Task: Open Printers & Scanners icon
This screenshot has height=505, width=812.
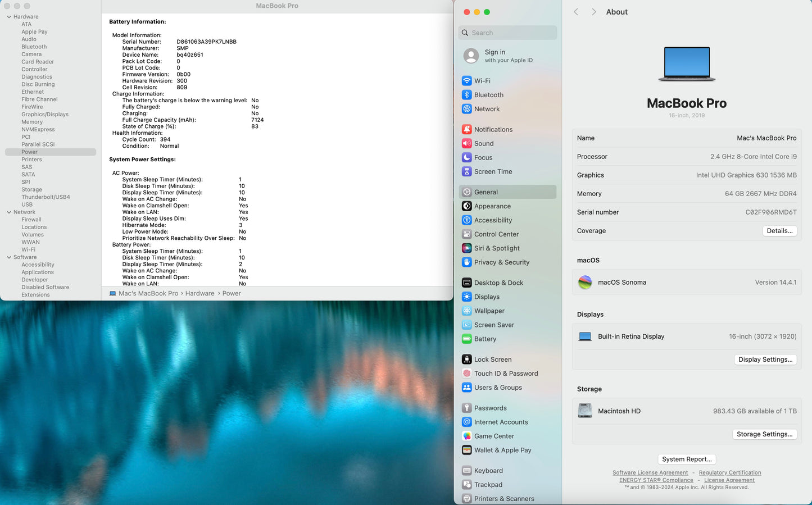Action: coord(466,499)
